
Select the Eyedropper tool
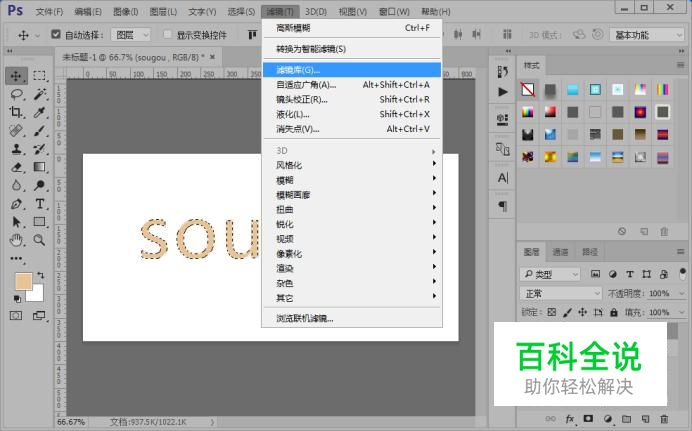tap(39, 112)
